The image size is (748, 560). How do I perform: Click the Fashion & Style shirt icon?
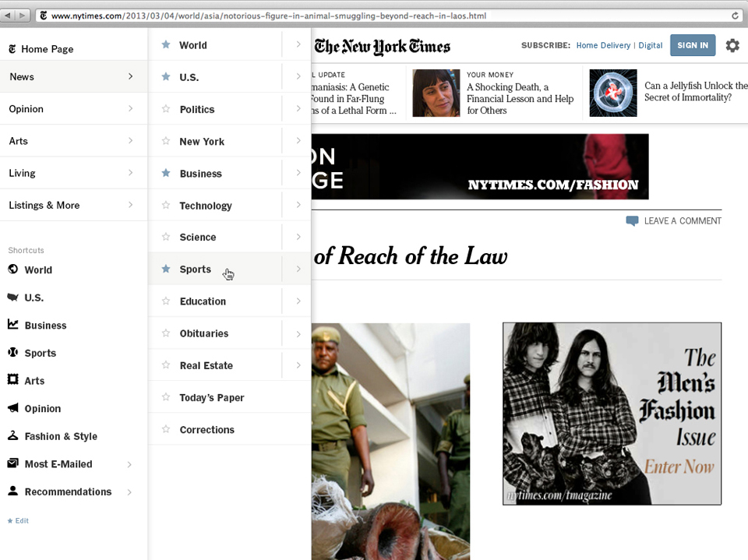click(x=11, y=436)
